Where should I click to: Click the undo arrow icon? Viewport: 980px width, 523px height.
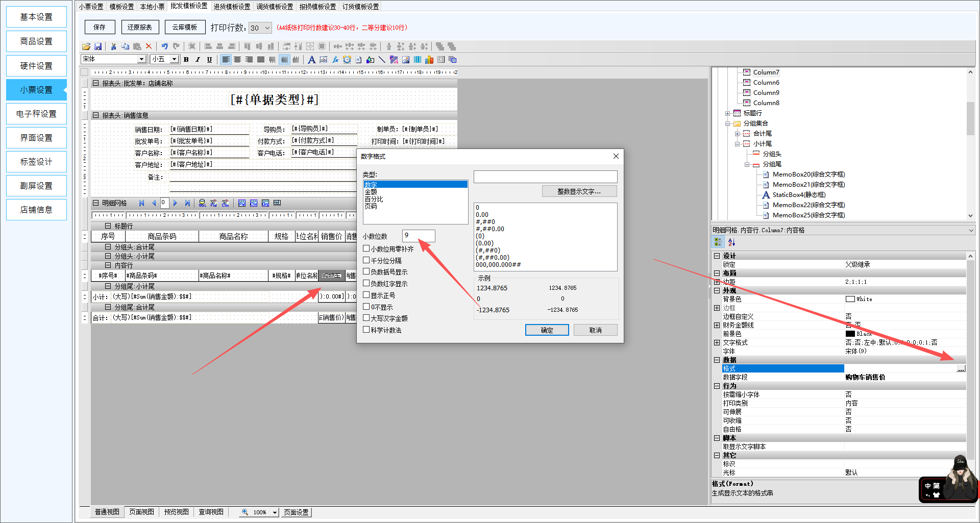pyautogui.click(x=164, y=46)
